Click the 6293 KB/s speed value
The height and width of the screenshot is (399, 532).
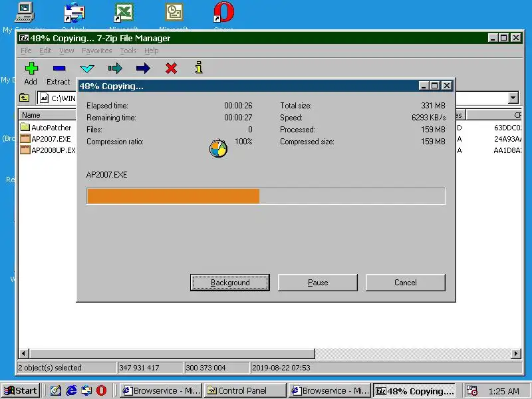[428, 118]
